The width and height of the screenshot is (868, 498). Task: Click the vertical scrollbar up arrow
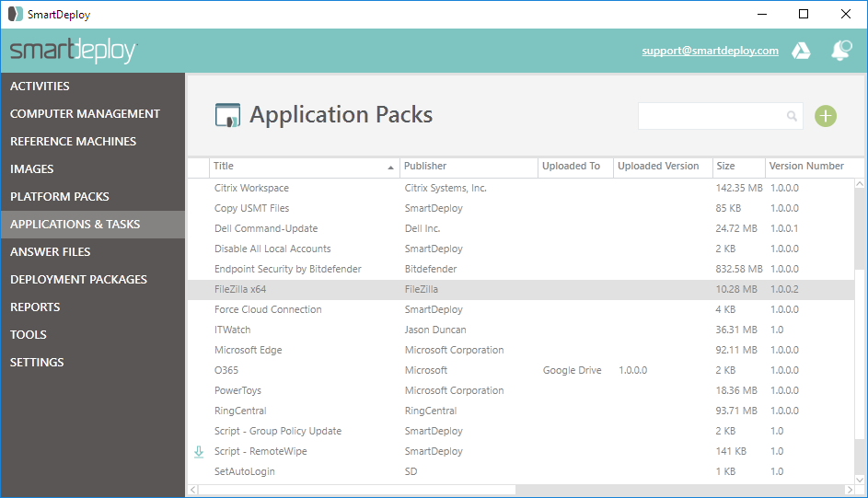(x=859, y=184)
